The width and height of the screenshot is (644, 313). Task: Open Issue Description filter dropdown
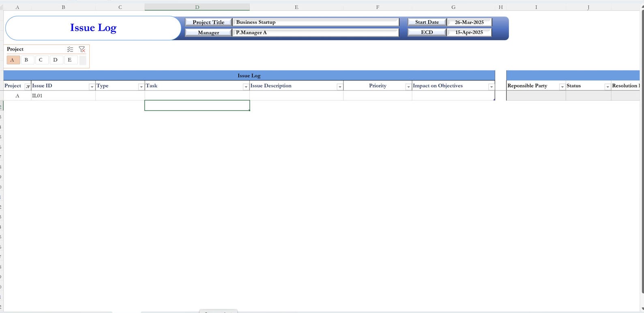pyautogui.click(x=339, y=87)
